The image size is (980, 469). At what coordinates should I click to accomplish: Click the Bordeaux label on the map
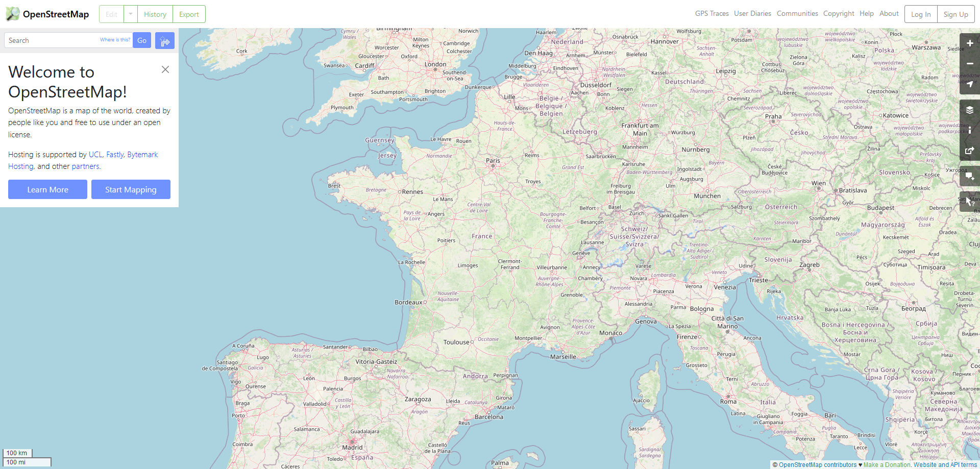(x=408, y=302)
